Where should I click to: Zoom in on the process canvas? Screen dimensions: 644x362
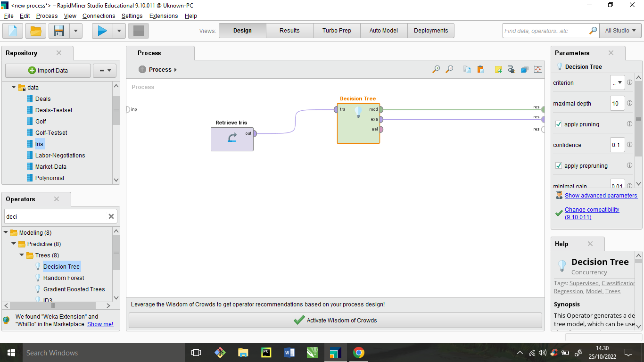click(436, 69)
